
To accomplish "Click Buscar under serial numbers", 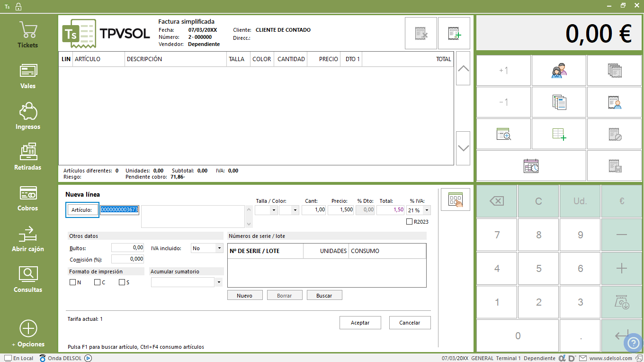I will pyautogui.click(x=324, y=295).
